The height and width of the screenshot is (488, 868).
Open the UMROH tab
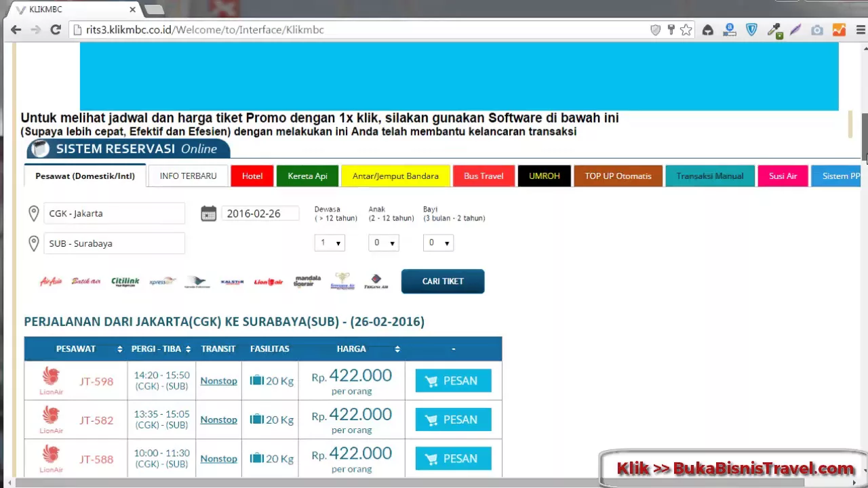coord(545,176)
